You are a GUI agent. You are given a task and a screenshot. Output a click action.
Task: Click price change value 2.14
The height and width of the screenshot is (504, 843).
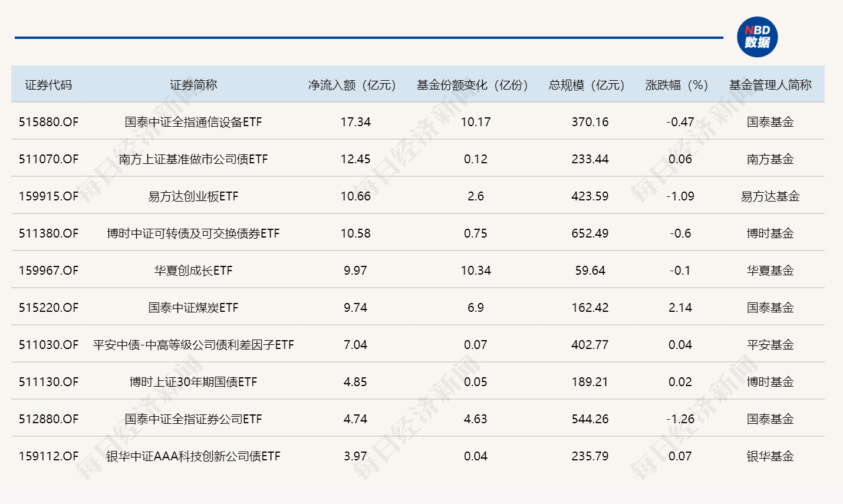[x=680, y=308]
